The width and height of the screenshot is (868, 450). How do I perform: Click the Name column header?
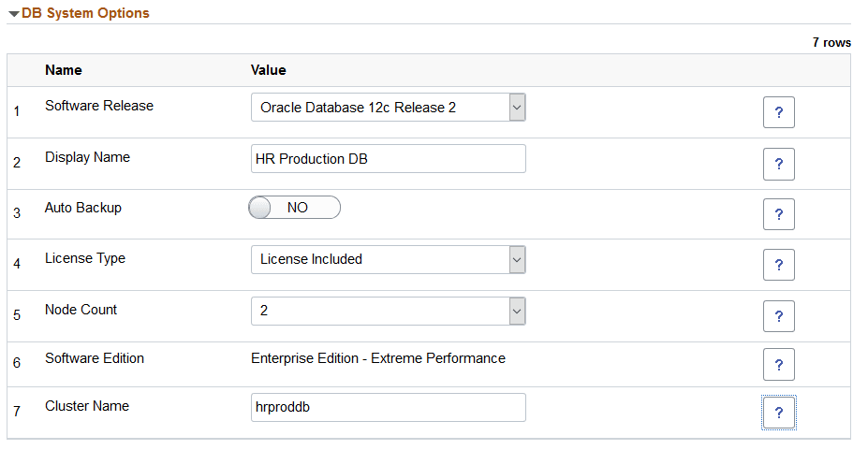point(64,70)
